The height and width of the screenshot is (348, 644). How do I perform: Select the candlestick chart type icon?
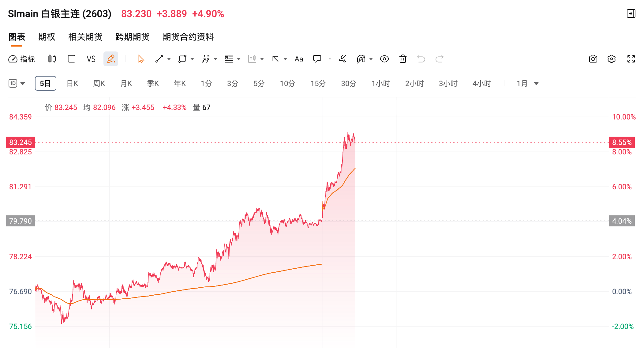pyautogui.click(x=52, y=59)
